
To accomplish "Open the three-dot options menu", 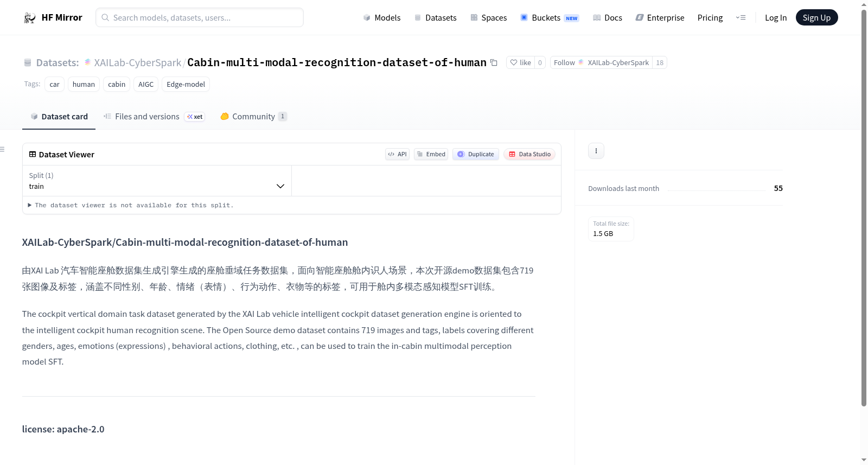I will click(596, 151).
